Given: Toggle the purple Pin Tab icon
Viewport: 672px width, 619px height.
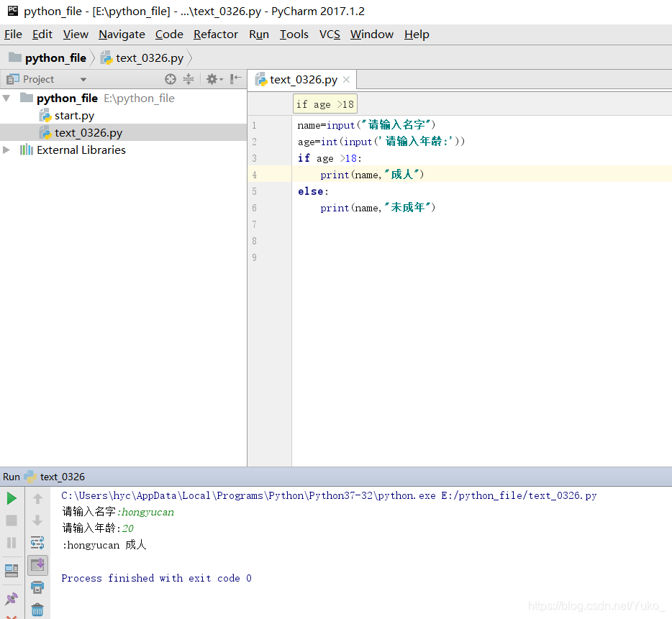Looking at the screenshot, I should (x=12, y=598).
